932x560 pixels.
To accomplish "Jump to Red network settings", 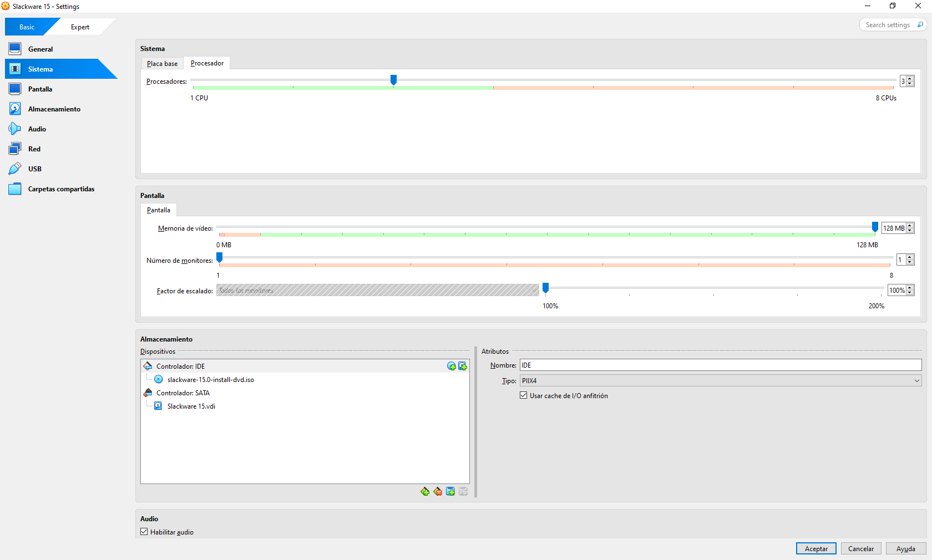I will (x=61, y=149).
